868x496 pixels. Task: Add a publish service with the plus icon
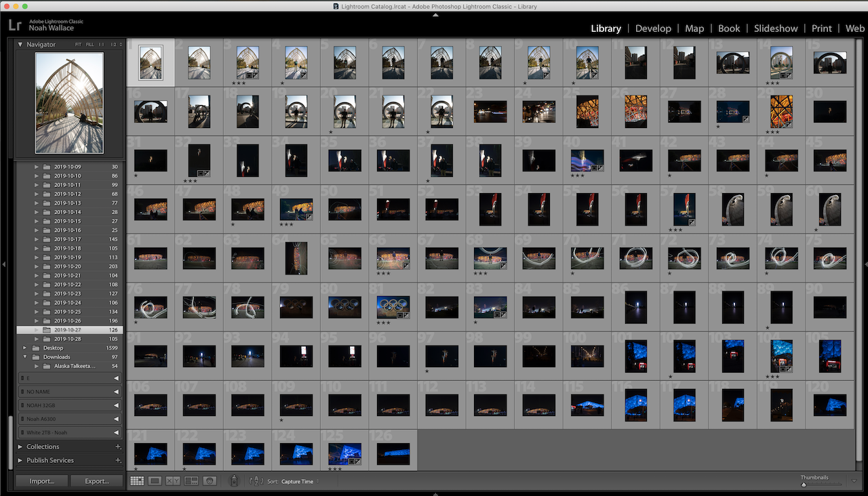click(x=118, y=461)
